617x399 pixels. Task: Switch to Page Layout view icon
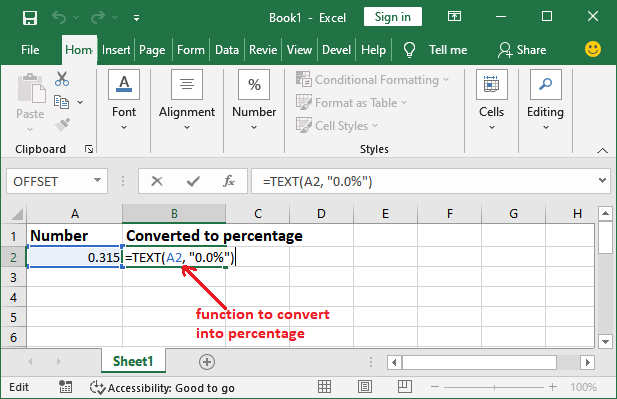pos(365,387)
